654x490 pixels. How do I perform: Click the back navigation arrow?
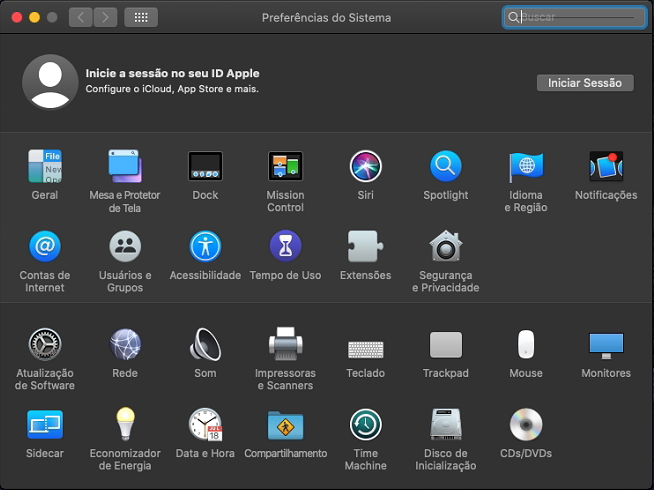click(81, 17)
